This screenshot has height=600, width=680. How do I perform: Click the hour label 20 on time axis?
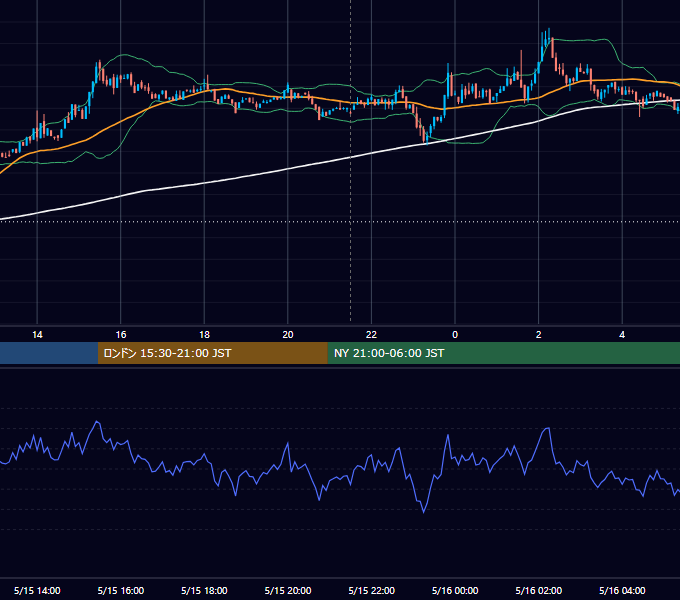click(x=288, y=335)
